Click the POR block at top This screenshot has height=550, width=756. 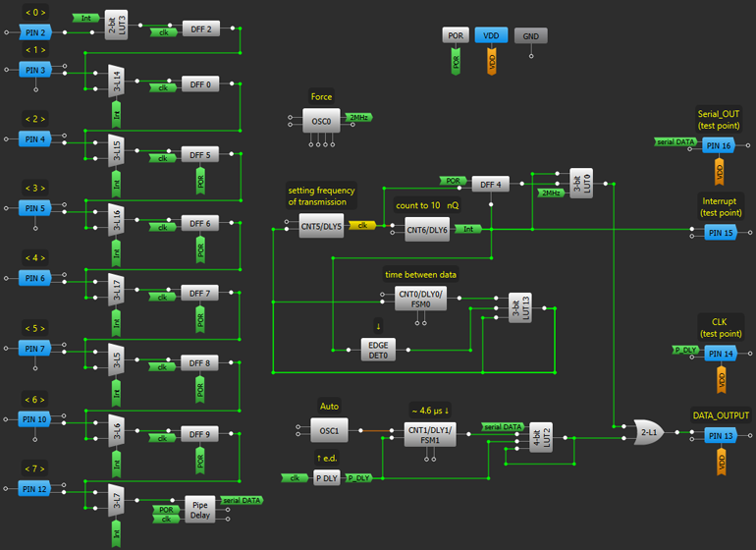click(456, 35)
